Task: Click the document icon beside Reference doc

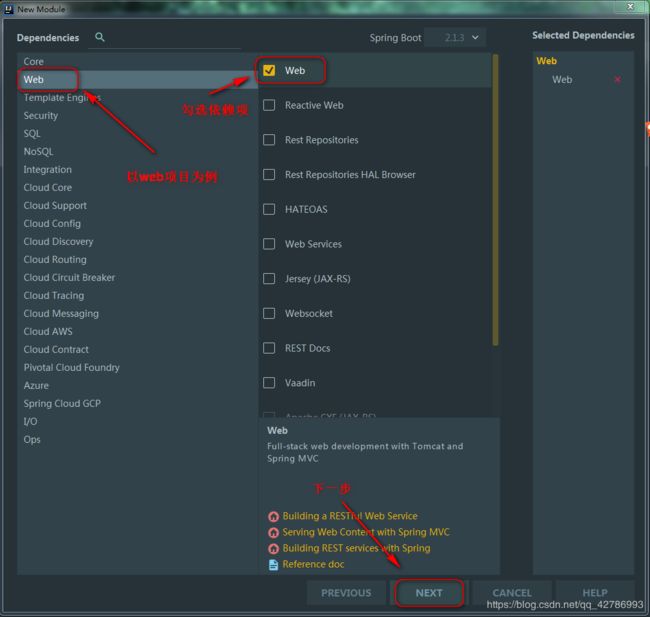Action: (273, 565)
